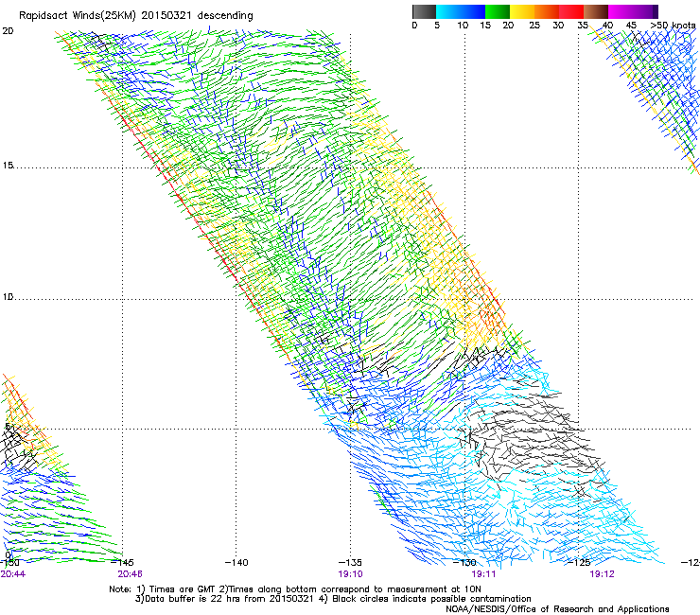Image resolution: width=700 pixels, height=615 pixels.
Task: Click the legend tick label '25'
Action: click(534, 26)
